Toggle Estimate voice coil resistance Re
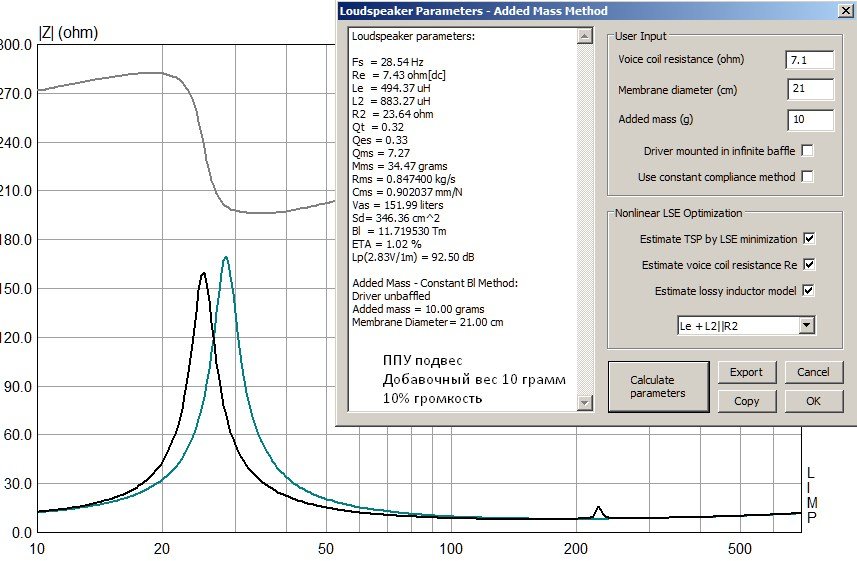Viewport: 857px width, 561px height. pos(809,265)
